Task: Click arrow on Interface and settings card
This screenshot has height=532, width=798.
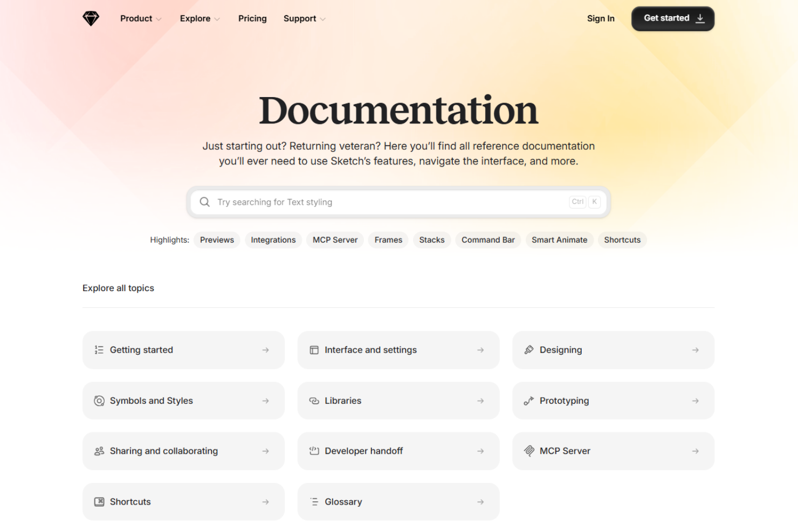Action: click(480, 350)
